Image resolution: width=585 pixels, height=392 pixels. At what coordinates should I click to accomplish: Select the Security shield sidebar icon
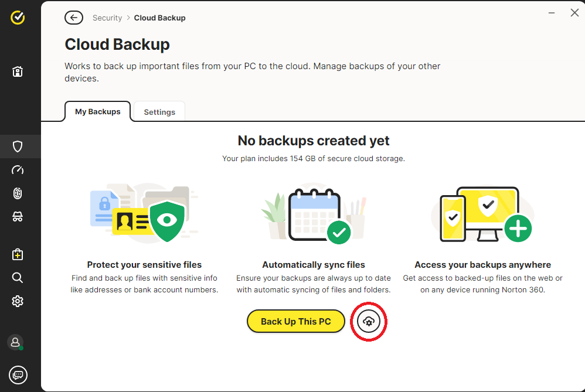coord(18,146)
